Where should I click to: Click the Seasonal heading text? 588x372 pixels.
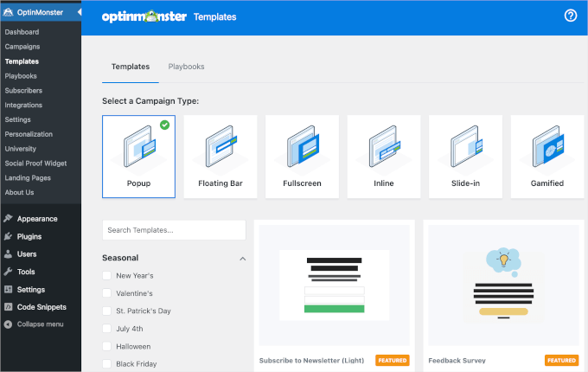tap(120, 258)
